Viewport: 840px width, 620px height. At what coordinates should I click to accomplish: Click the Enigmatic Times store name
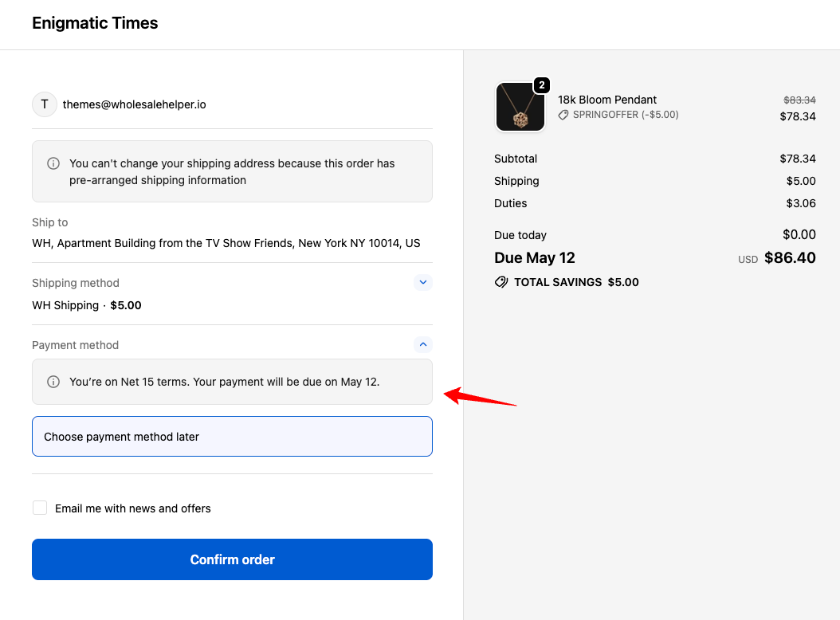pyautogui.click(x=95, y=23)
